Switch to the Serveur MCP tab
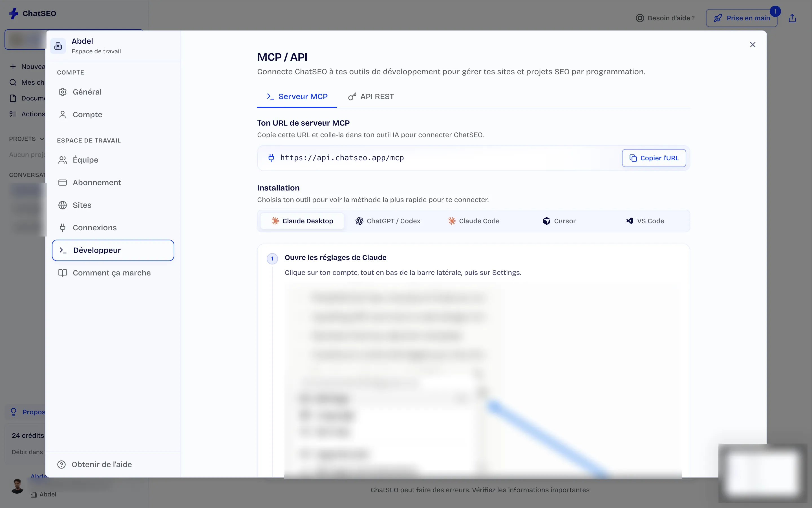The image size is (812, 508). click(297, 97)
